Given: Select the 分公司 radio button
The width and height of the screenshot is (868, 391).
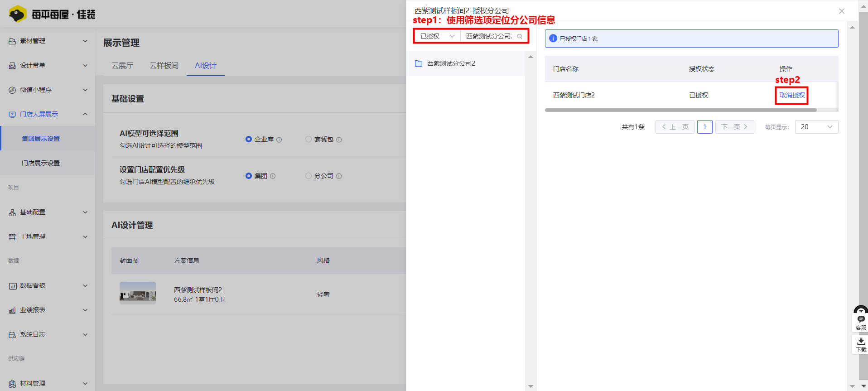Looking at the screenshot, I should [308, 176].
